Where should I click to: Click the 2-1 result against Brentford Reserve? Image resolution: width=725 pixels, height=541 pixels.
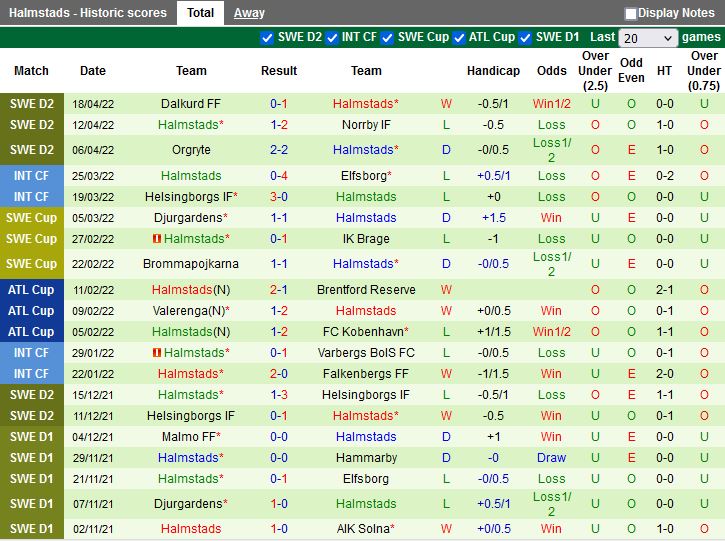[x=279, y=289]
